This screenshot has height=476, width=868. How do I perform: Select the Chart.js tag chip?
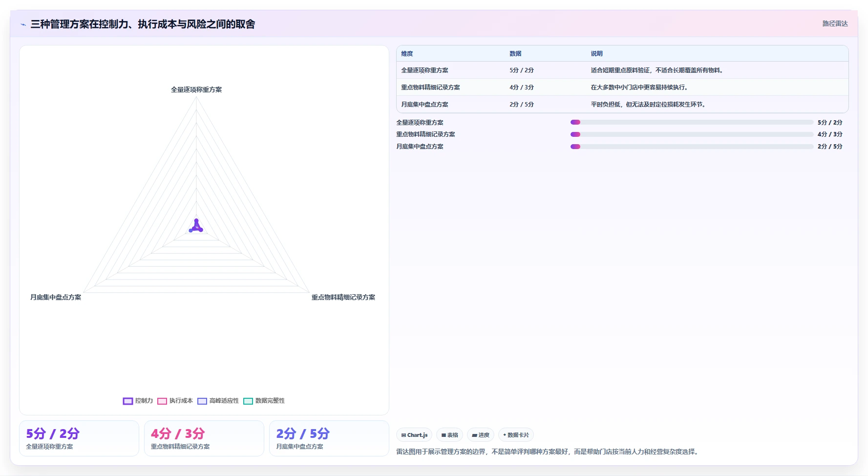[414, 435]
